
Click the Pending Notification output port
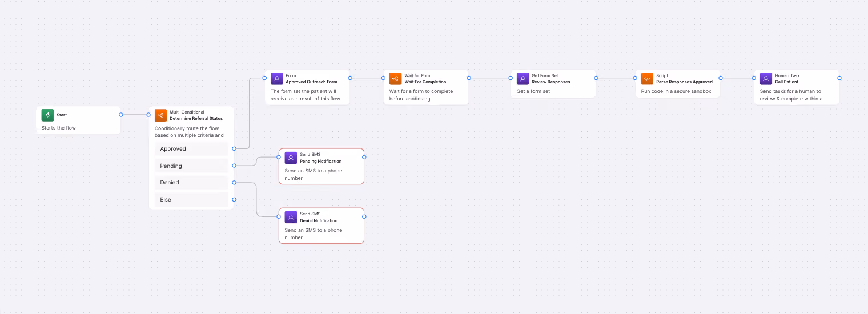click(364, 157)
